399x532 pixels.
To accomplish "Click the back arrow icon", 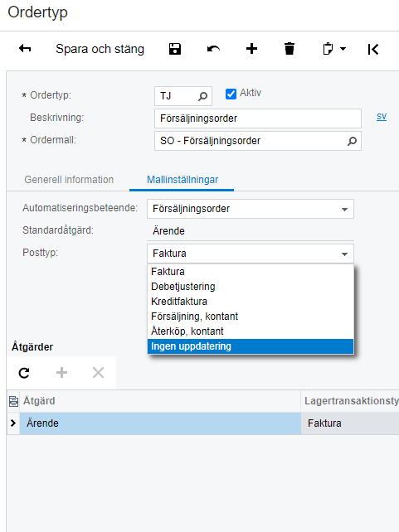I will (x=25, y=49).
